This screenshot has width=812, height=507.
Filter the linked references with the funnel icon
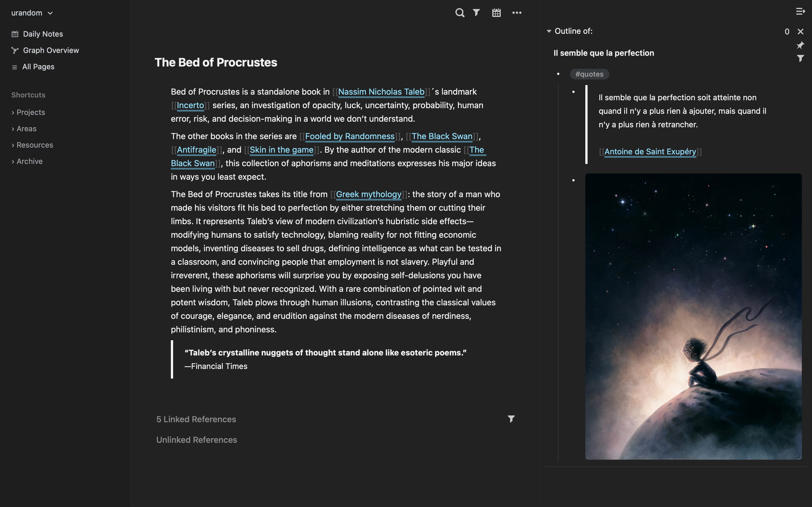tap(511, 419)
